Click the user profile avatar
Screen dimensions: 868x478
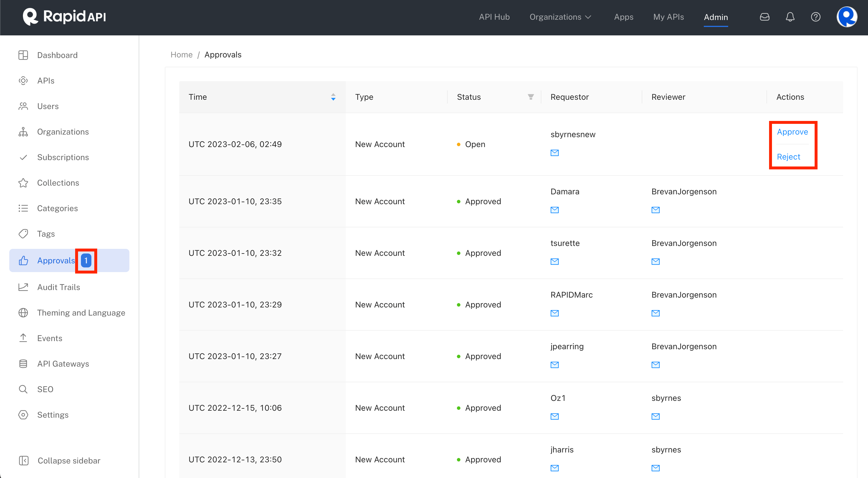coord(847,17)
